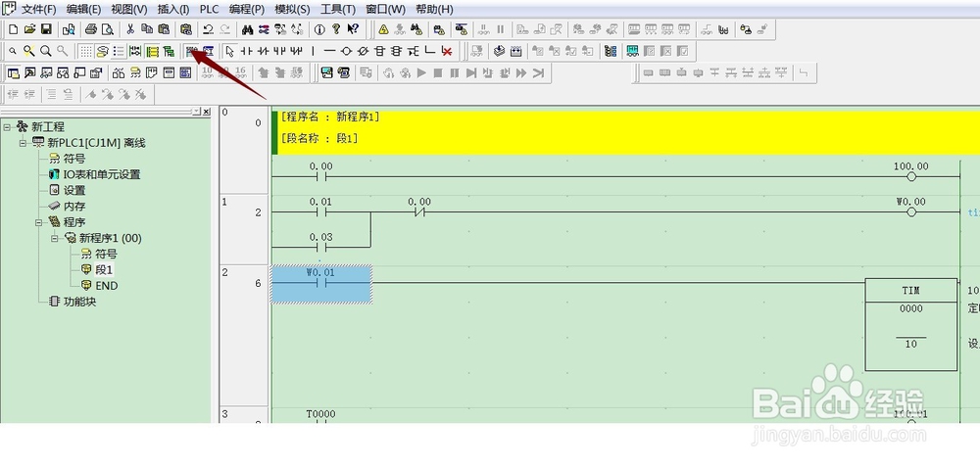Select the normally closed 0.00 contact
The height and width of the screenshot is (468, 980).
(x=419, y=212)
